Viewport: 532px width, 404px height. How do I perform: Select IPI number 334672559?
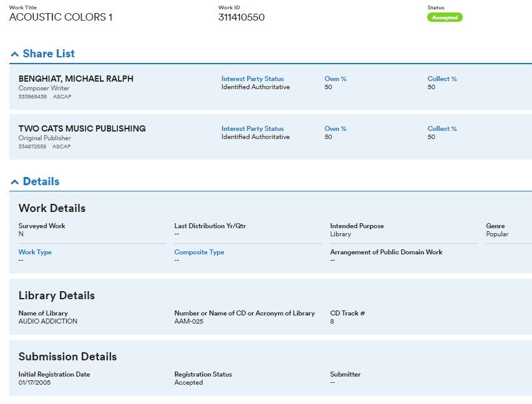click(x=32, y=147)
